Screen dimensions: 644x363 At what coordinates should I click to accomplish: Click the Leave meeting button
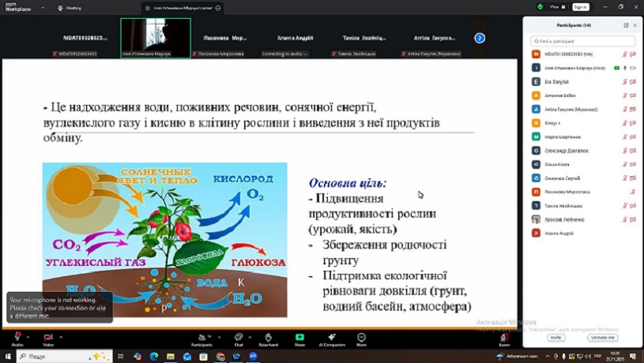[504, 339]
